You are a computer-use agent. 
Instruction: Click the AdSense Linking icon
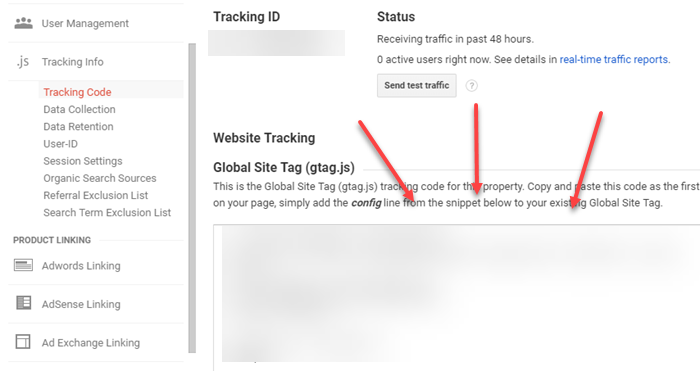point(23,303)
